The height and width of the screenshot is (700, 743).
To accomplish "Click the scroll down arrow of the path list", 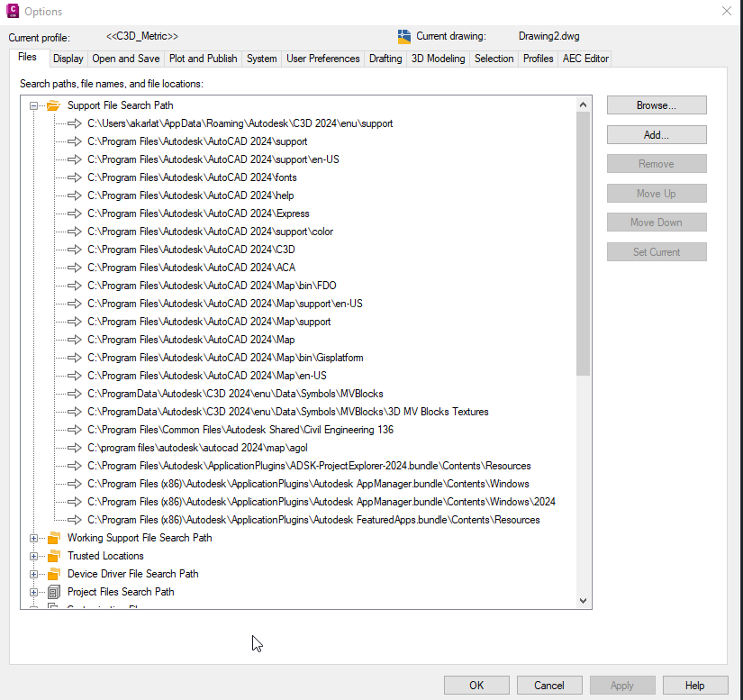I will (x=584, y=601).
